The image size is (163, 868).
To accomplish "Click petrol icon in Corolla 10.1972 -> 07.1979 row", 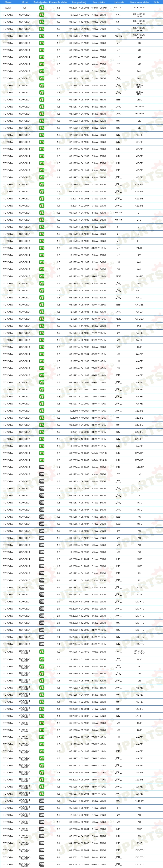I will click(42, 15).
